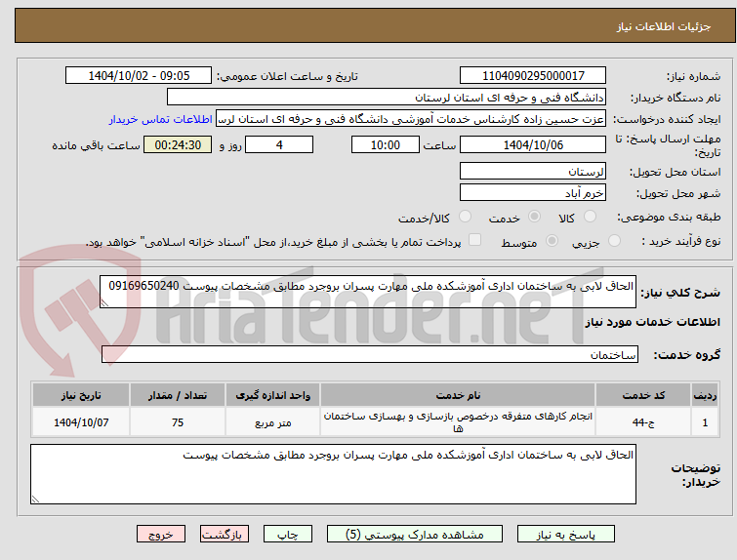Image resolution: width=737 pixels, height=560 pixels.
Task: Click the کد خدمت column header
Action: click(643, 395)
